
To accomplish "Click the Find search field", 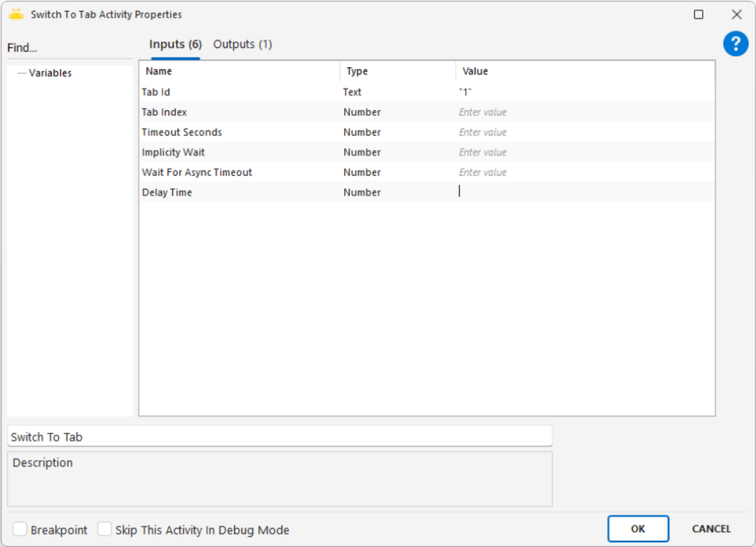I will [69, 48].
